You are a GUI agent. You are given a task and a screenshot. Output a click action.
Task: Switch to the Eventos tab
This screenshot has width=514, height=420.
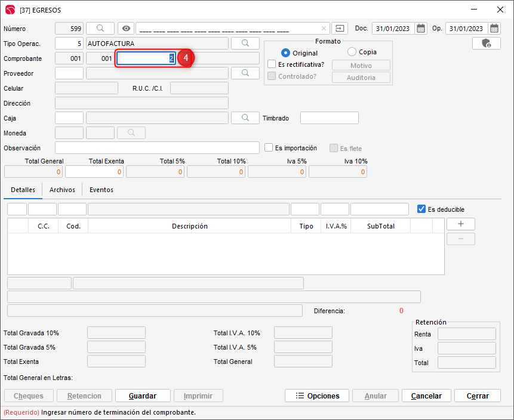point(101,190)
